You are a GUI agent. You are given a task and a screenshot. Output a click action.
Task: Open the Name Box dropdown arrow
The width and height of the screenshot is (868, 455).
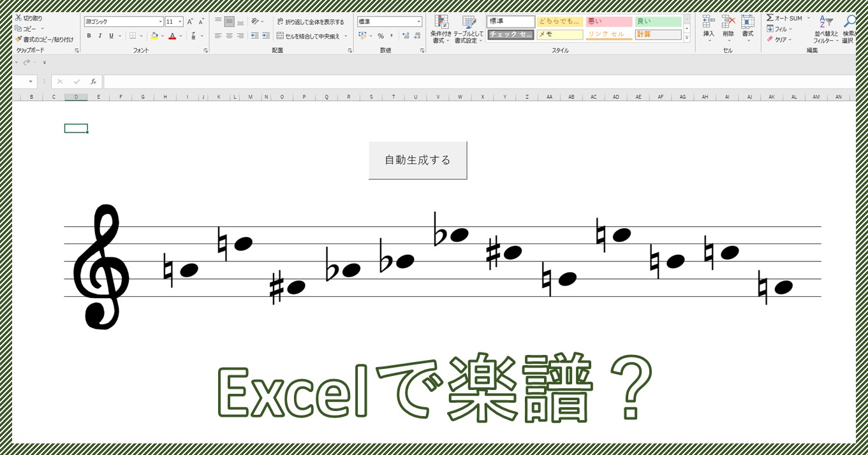(x=31, y=82)
